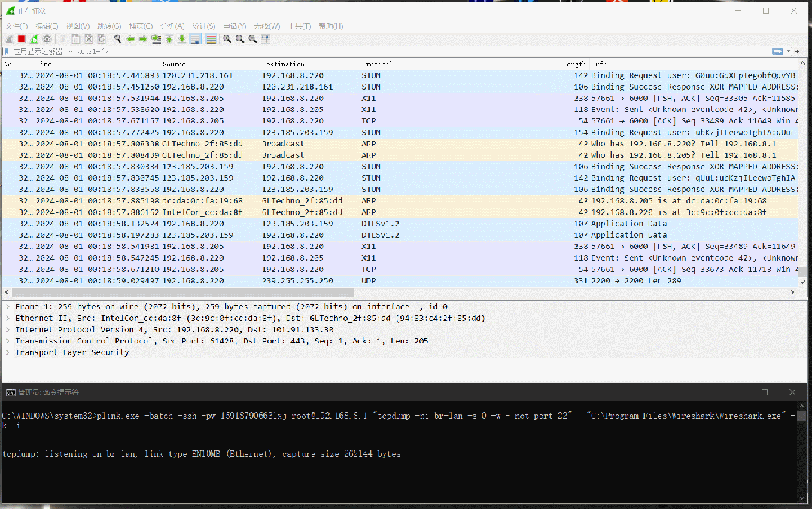Image resolution: width=812 pixels, height=509 pixels.
Task: Open the 捕获(C) Capture menu
Action: (x=141, y=26)
